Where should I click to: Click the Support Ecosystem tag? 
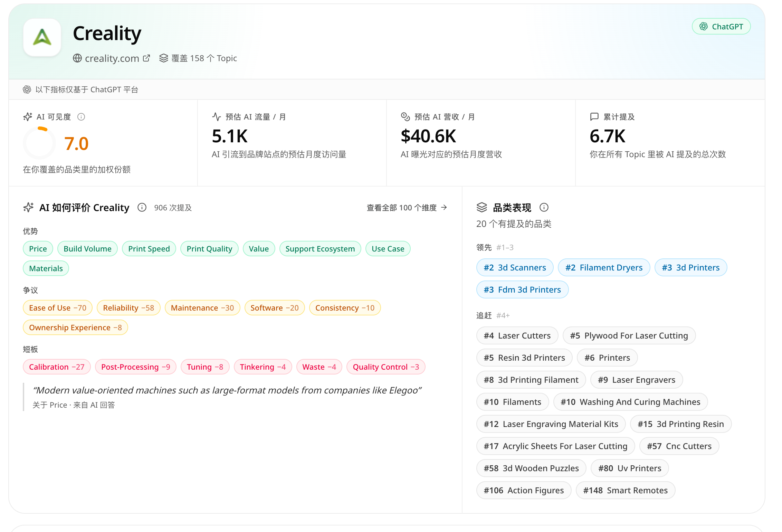pos(320,249)
